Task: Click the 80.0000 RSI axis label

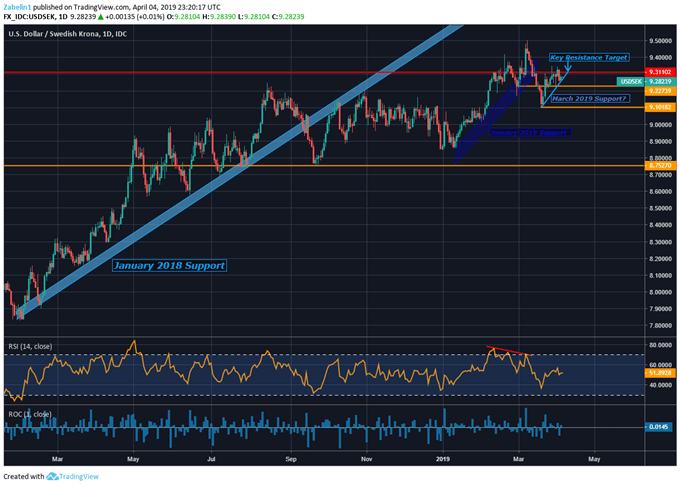Action: (x=660, y=345)
